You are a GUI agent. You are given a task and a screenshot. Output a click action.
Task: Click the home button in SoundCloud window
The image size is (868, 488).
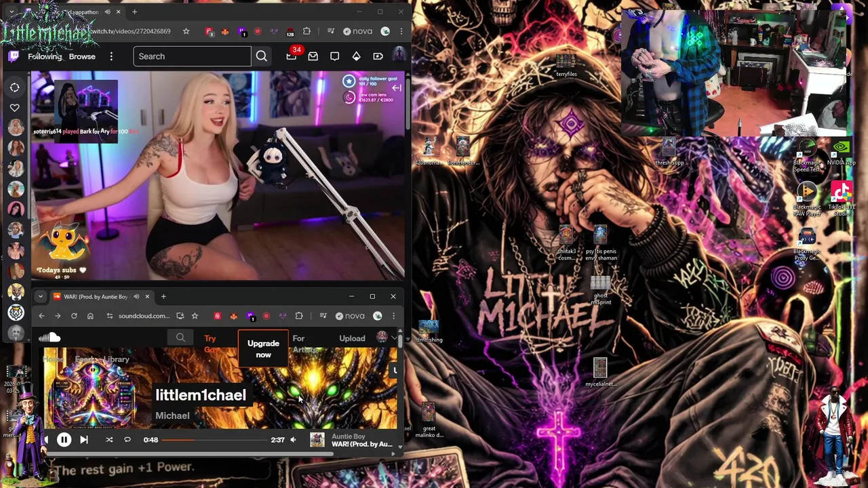[90, 316]
